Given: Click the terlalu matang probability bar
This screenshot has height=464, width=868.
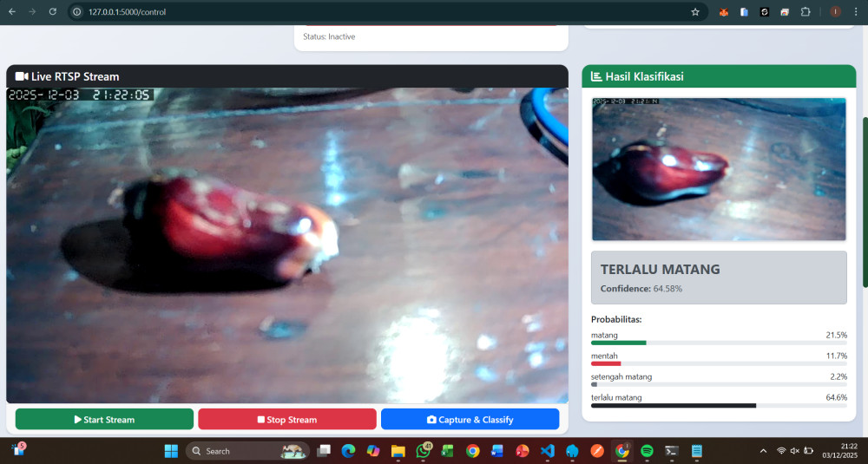Looking at the screenshot, I should [674, 405].
